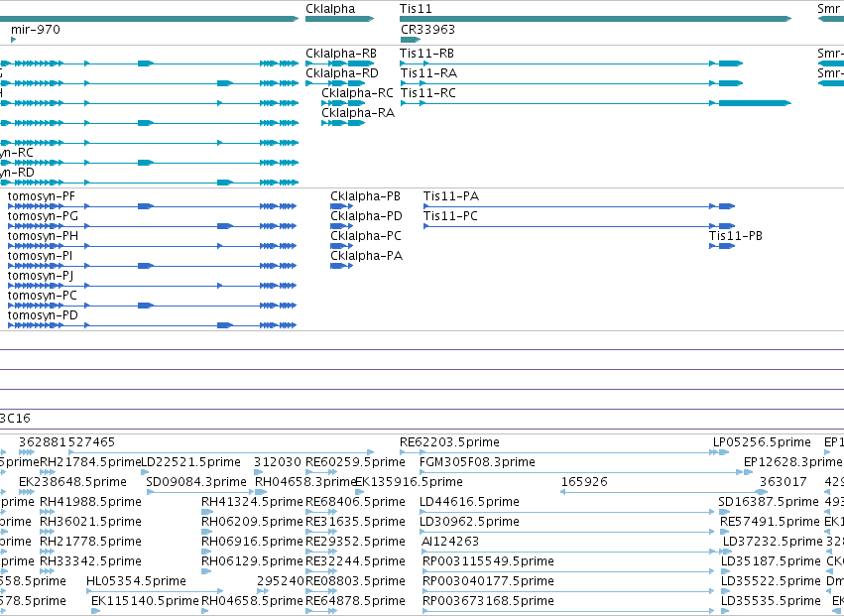Select the Tis11 gene label

pyautogui.click(x=416, y=9)
